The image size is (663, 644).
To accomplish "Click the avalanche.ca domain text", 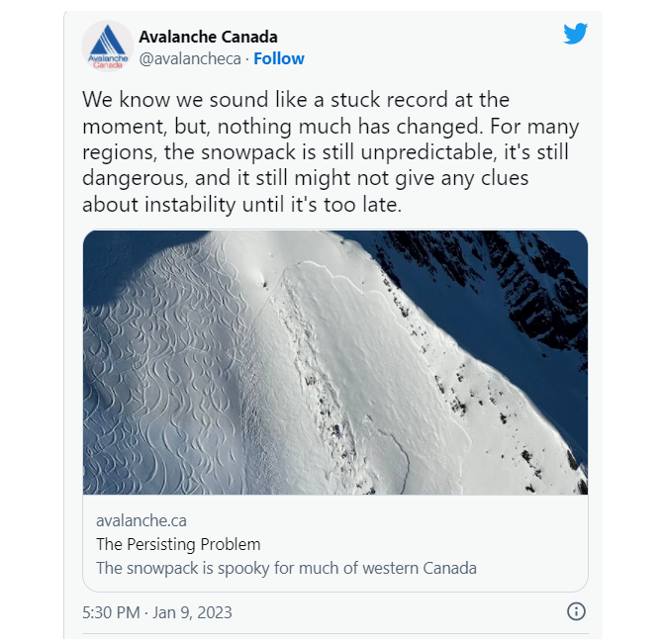I will (x=142, y=520).
